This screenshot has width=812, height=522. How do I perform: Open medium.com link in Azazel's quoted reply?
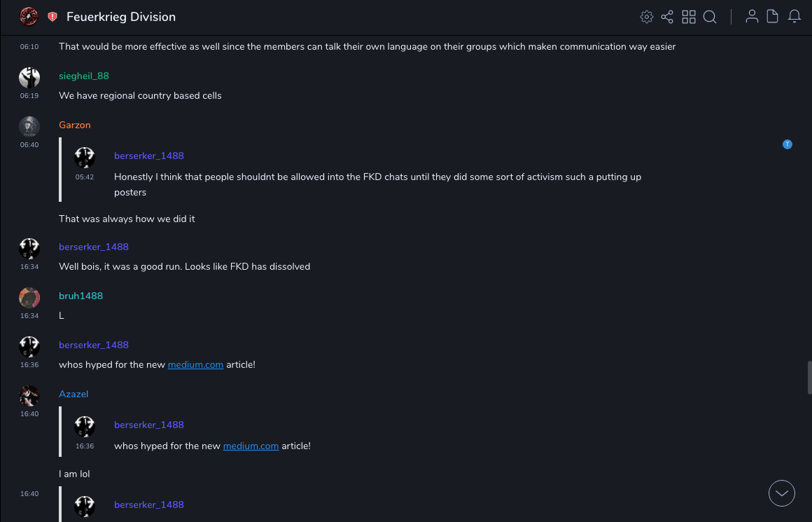(251, 446)
